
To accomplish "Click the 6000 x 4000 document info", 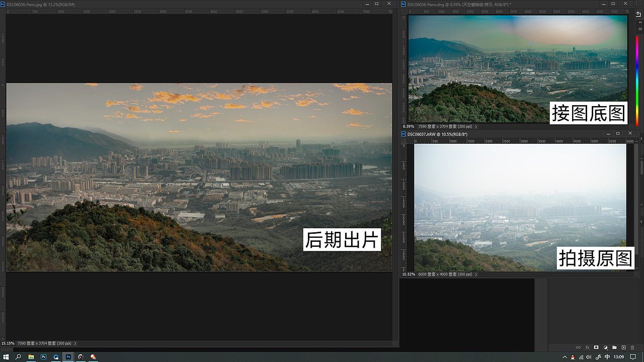I will point(445,275).
